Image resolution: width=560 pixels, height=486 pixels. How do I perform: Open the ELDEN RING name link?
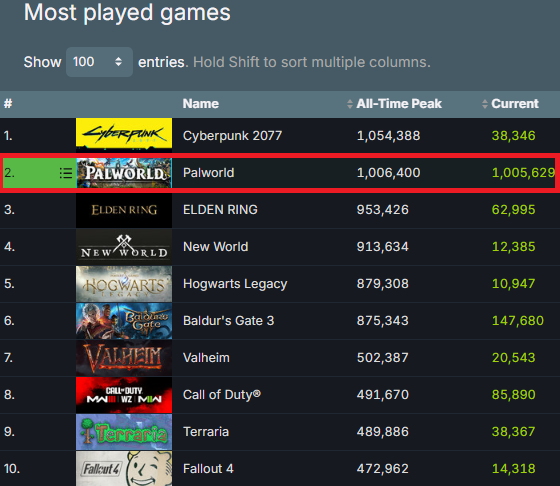(x=220, y=210)
